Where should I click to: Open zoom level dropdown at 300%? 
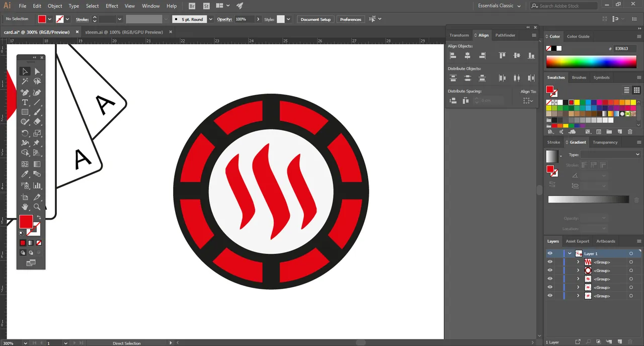coord(24,343)
